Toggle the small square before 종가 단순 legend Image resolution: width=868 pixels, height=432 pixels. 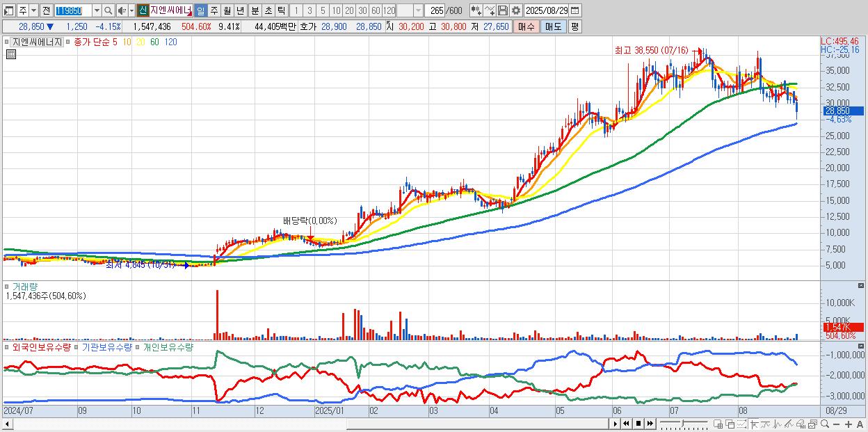[68, 42]
